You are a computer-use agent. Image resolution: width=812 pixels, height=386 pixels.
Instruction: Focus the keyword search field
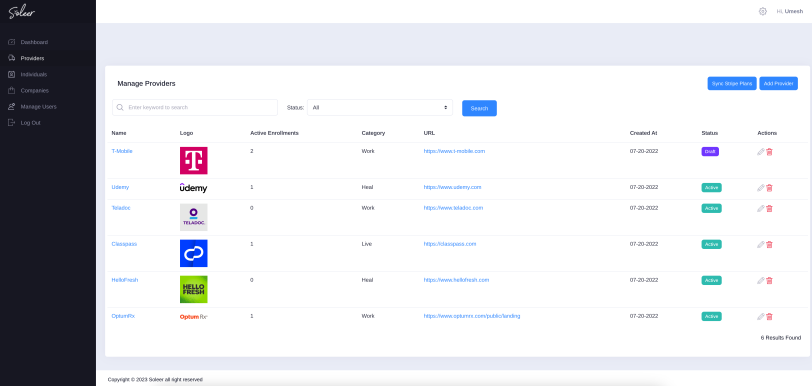coord(195,107)
